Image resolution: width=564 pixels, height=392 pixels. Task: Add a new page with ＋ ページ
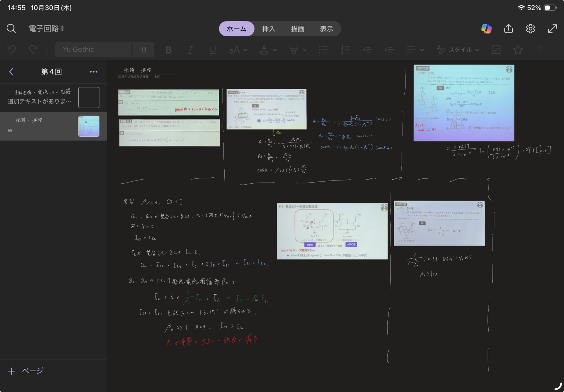point(26,371)
